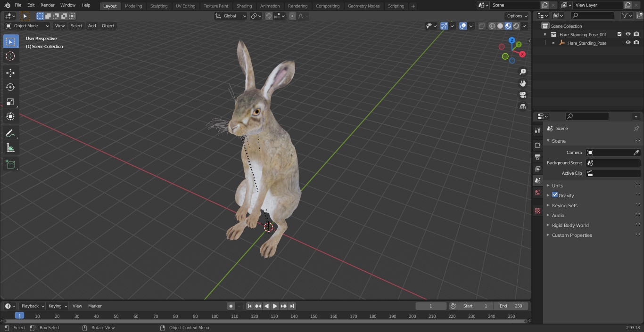
Task: Switch orthographic/perspective grid icon
Action: click(x=522, y=107)
